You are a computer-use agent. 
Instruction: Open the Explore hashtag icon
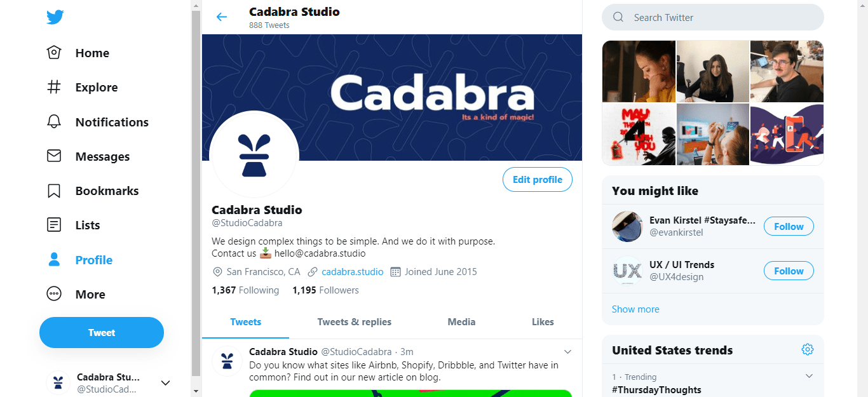54,87
